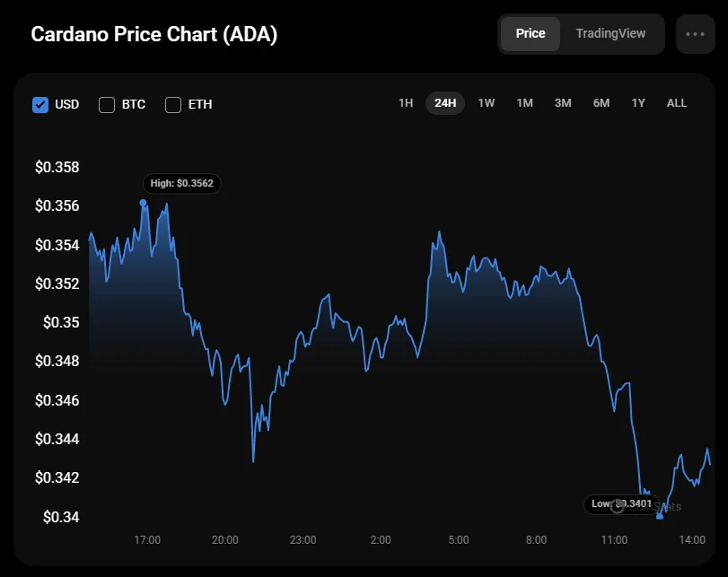Set chart range to 6M
The width and height of the screenshot is (728, 577).
coord(601,103)
